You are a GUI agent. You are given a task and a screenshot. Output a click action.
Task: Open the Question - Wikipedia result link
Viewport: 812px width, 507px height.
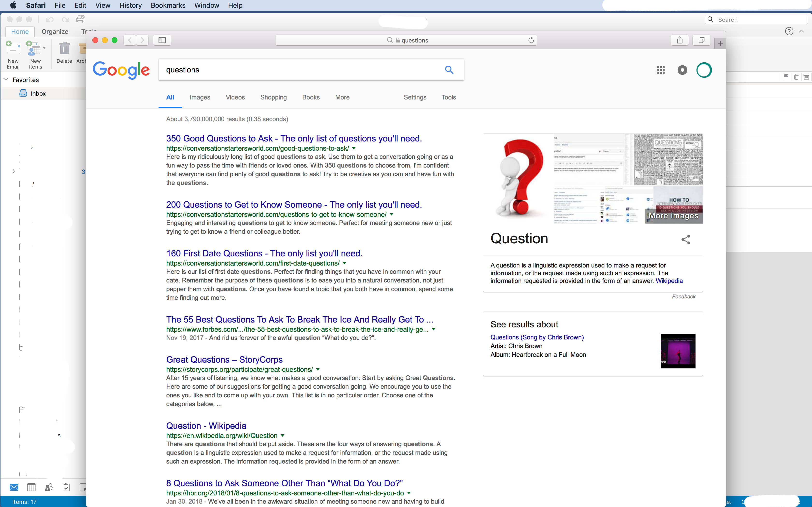pos(206,425)
